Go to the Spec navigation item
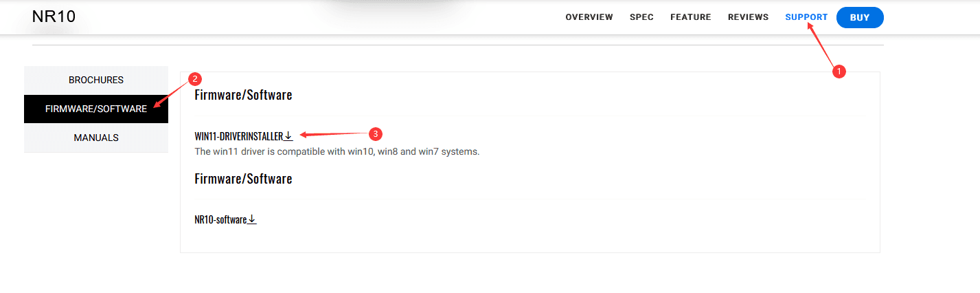 point(641,17)
